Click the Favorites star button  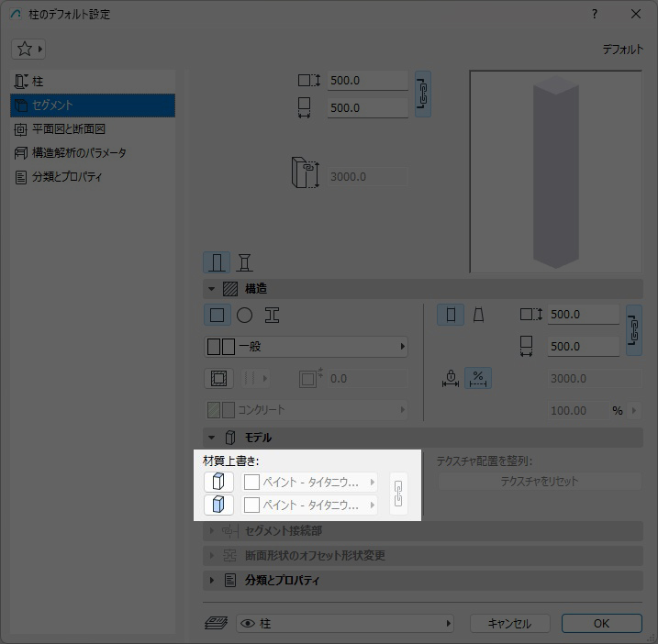[28, 49]
